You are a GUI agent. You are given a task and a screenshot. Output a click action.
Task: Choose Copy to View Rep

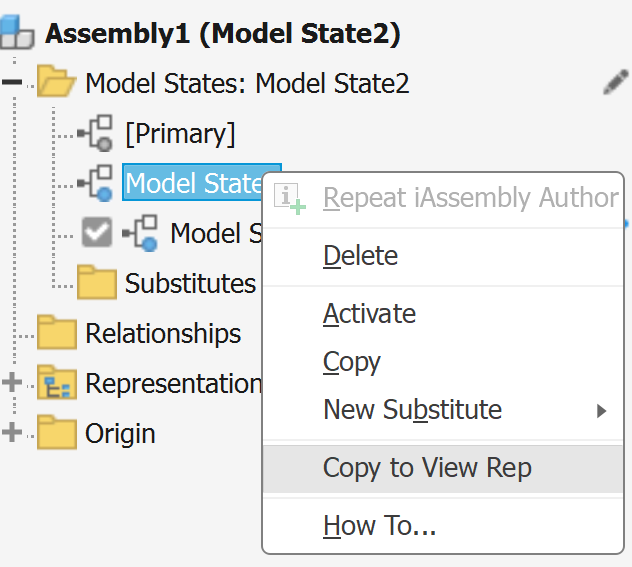tap(427, 468)
